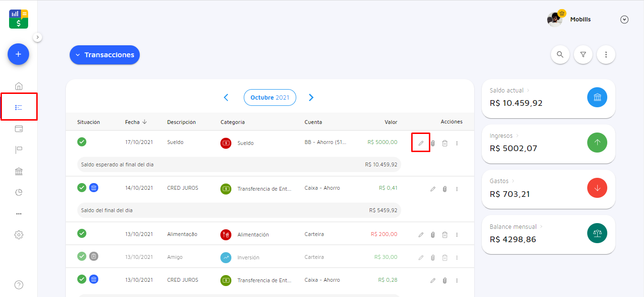Open the home dashboard icon in sidebar
Screen dimensions: 644x297
coord(19,86)
